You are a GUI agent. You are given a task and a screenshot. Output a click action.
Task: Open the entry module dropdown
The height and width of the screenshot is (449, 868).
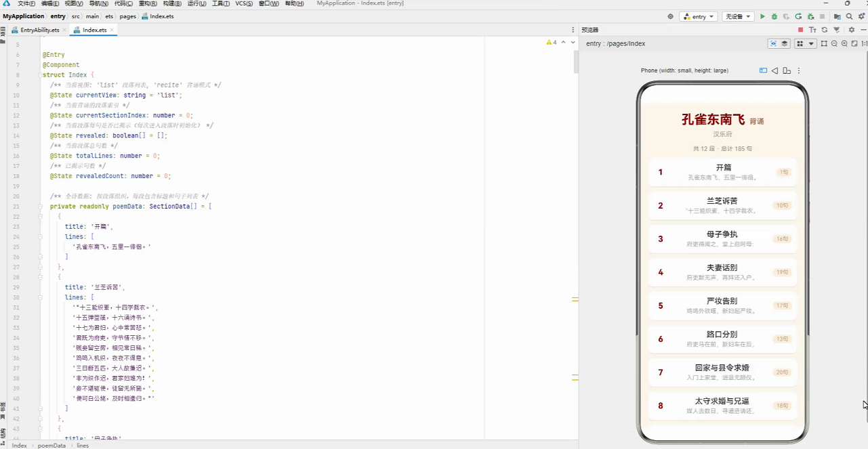(x=698, y=16)
